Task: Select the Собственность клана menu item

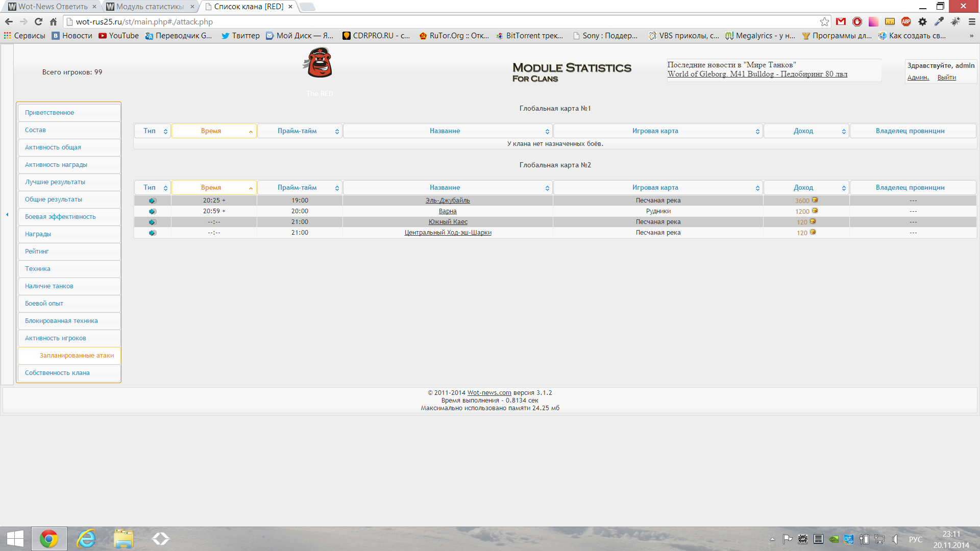Action: click(57, 373)
